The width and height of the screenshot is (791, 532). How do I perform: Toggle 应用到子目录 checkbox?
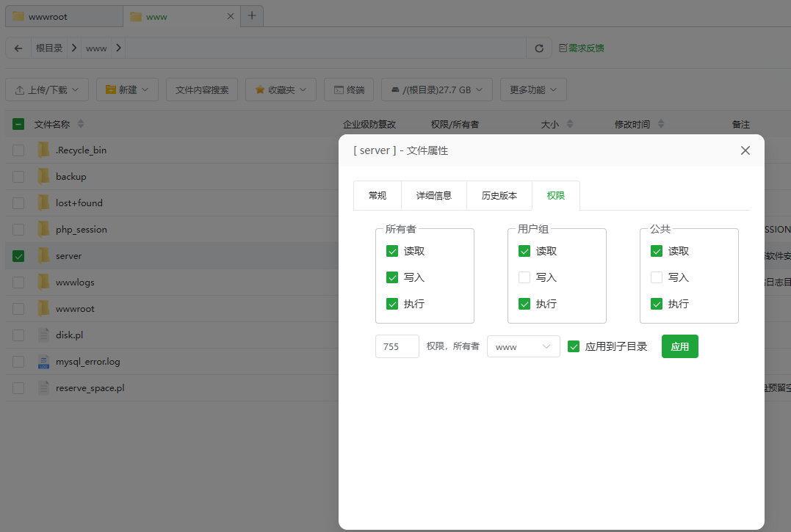point(574,346)
